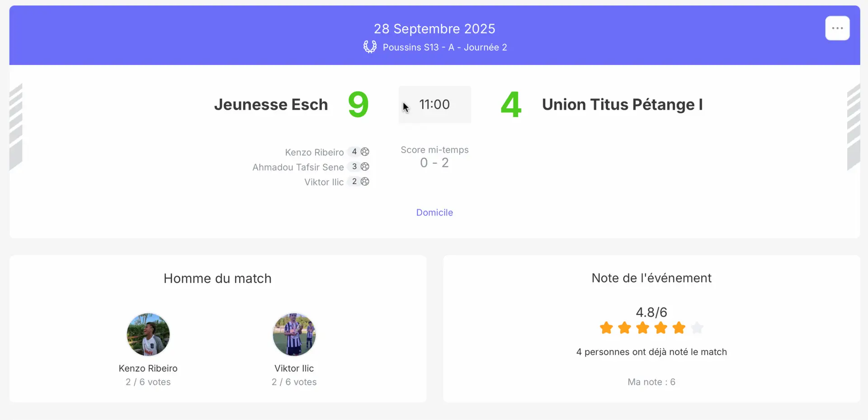Click the laurel wreath competition icon
Viewport: 868px width, 420px height.
click(x=370, y=47)
